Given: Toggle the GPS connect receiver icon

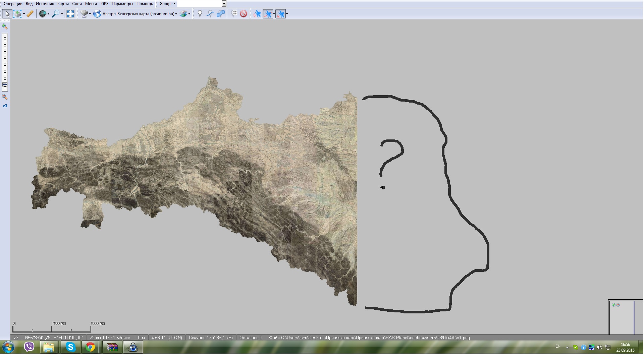Looking at the screenshot, I should [257, 14].
